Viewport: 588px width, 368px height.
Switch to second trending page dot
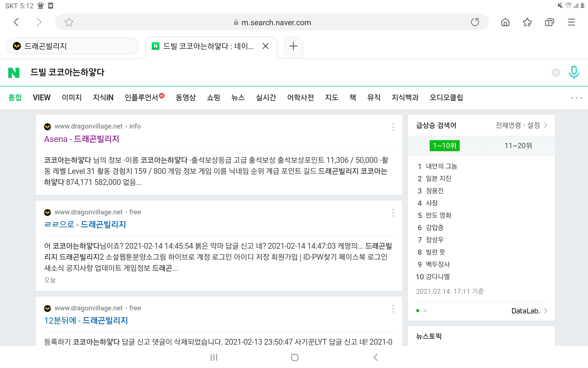(x=425, y=311)
